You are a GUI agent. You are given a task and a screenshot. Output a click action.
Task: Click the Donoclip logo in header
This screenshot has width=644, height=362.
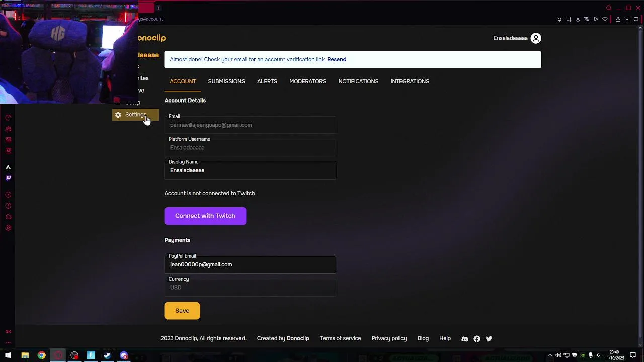(152, 38)
